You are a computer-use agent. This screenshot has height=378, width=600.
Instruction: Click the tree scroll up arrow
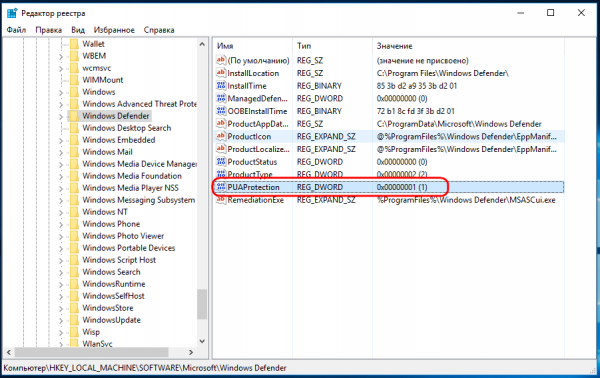point(202,44)
